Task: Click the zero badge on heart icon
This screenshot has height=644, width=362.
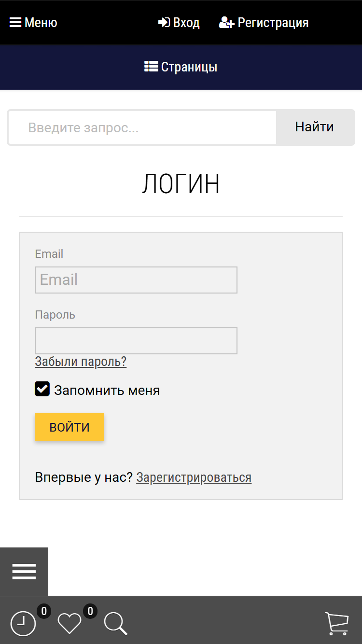Action: click(90, 611)
